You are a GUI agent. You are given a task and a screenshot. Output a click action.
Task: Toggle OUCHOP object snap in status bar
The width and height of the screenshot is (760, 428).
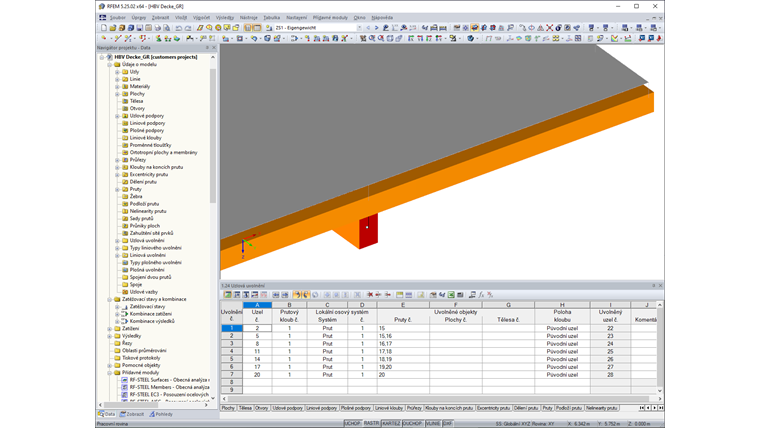[x=412, y=423]
